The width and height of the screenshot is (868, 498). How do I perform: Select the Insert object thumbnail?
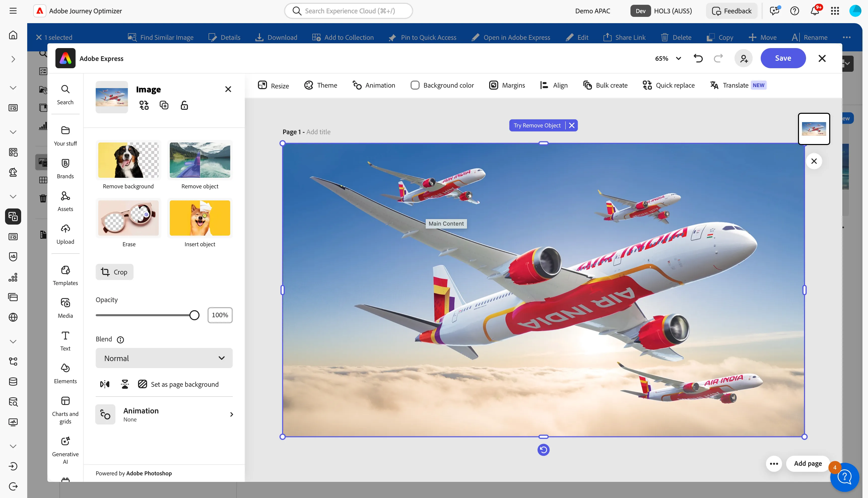point(200,218)
